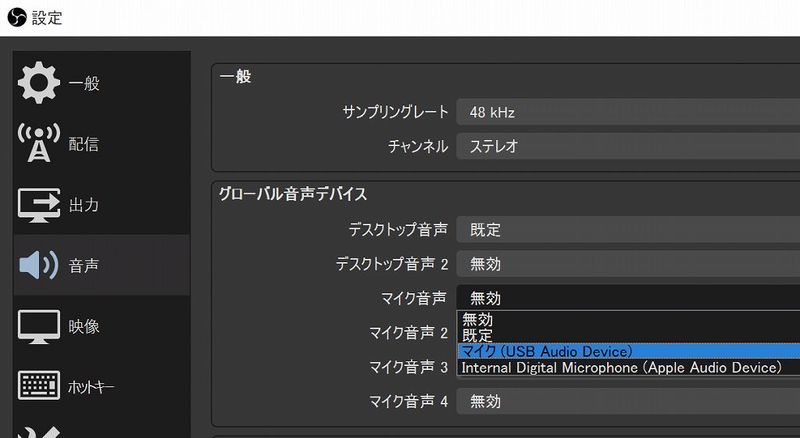Select Internal Digital Microphone (Apple Audio Device)
The image size is (800, 438).
pos(629,368)
